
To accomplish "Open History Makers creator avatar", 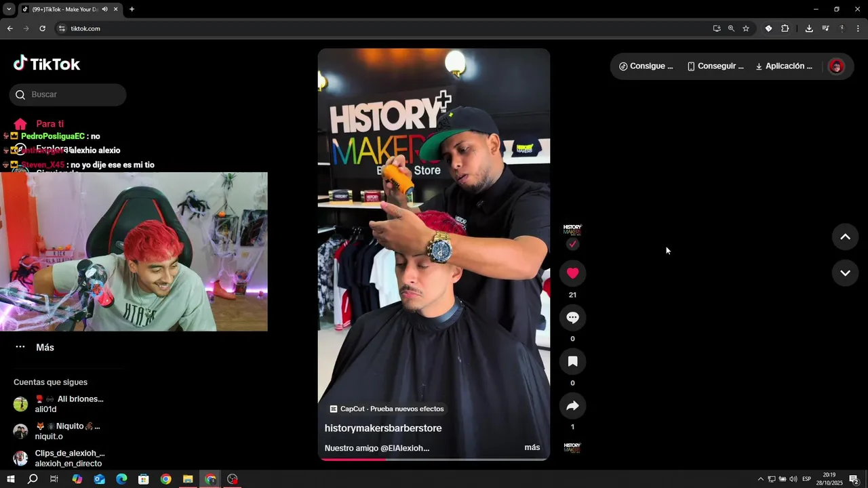I will (x=572, y=230).
